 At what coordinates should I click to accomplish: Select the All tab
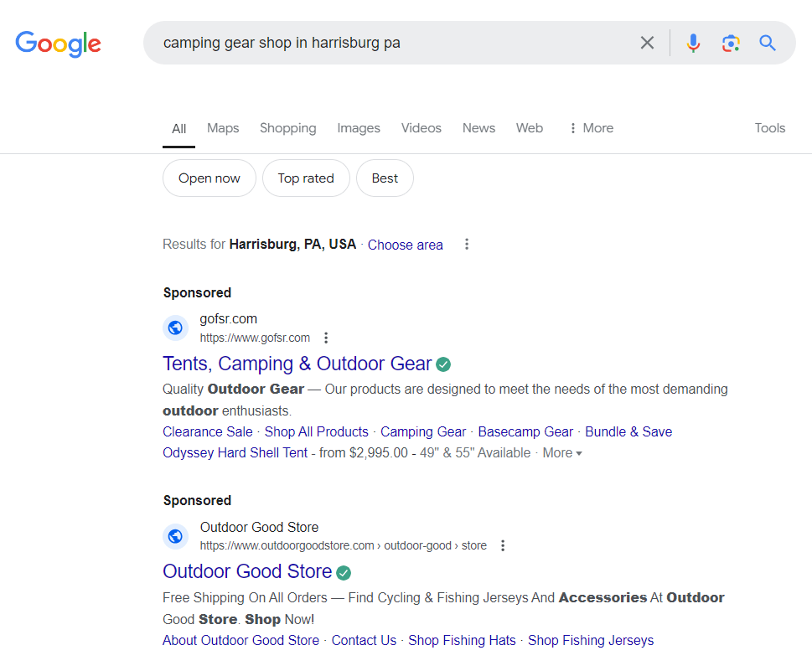pyautogui.click(x=178, y=128)
